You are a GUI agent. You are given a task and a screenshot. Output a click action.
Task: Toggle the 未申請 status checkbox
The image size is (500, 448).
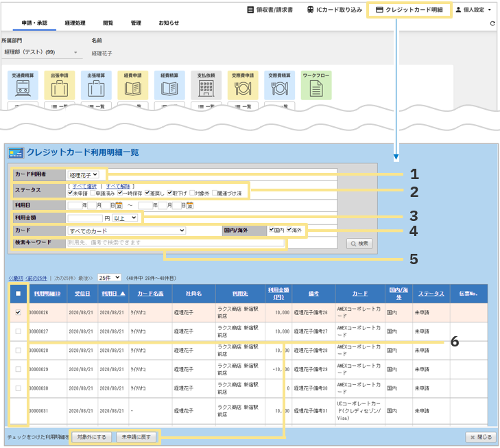[71, 193]
